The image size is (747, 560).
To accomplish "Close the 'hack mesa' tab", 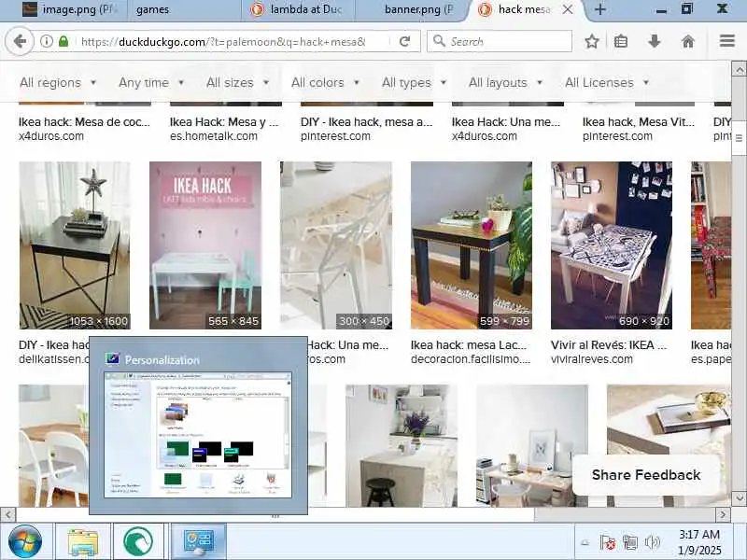I will pos(568,9).
